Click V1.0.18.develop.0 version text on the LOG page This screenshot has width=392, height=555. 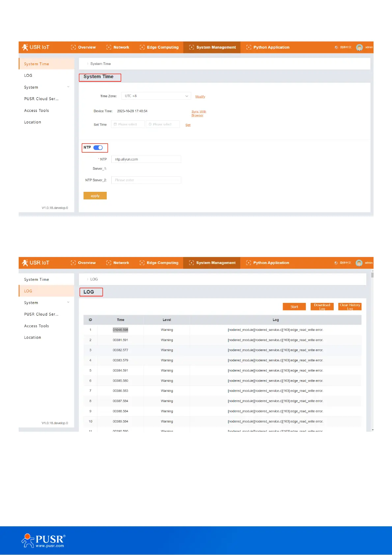[55, 423]
